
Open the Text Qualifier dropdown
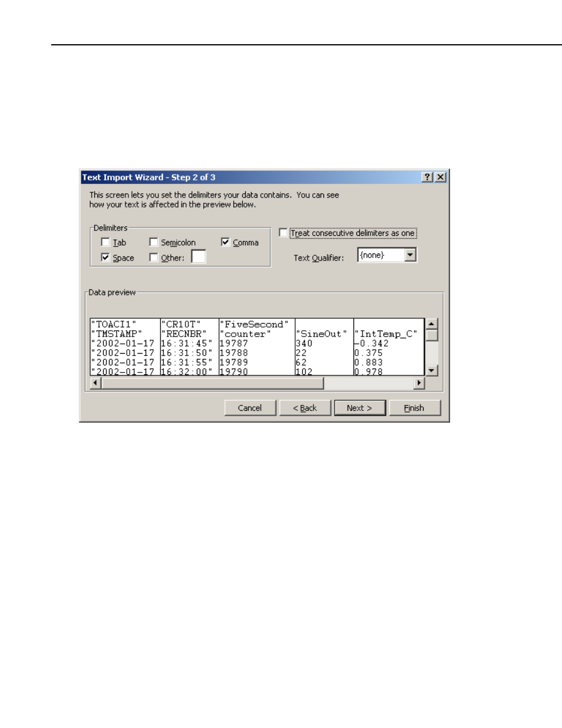[411, 255]
